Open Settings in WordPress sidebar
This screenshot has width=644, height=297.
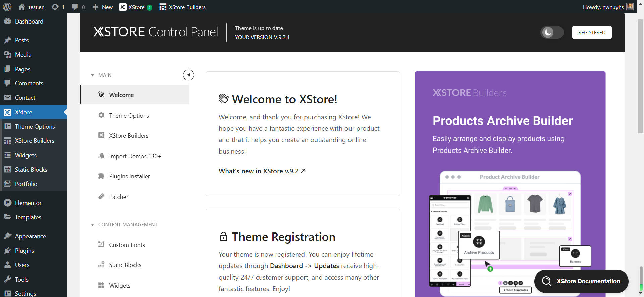[34, 293]
